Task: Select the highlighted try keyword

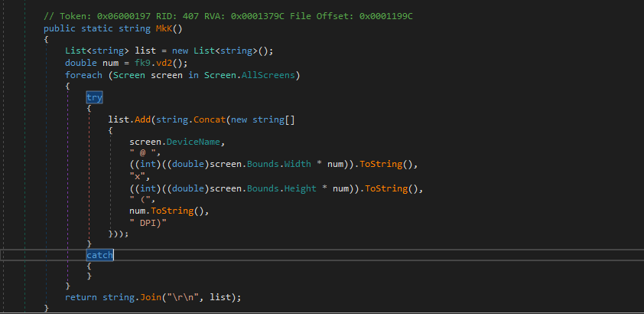Action: [x=94, y=98]
